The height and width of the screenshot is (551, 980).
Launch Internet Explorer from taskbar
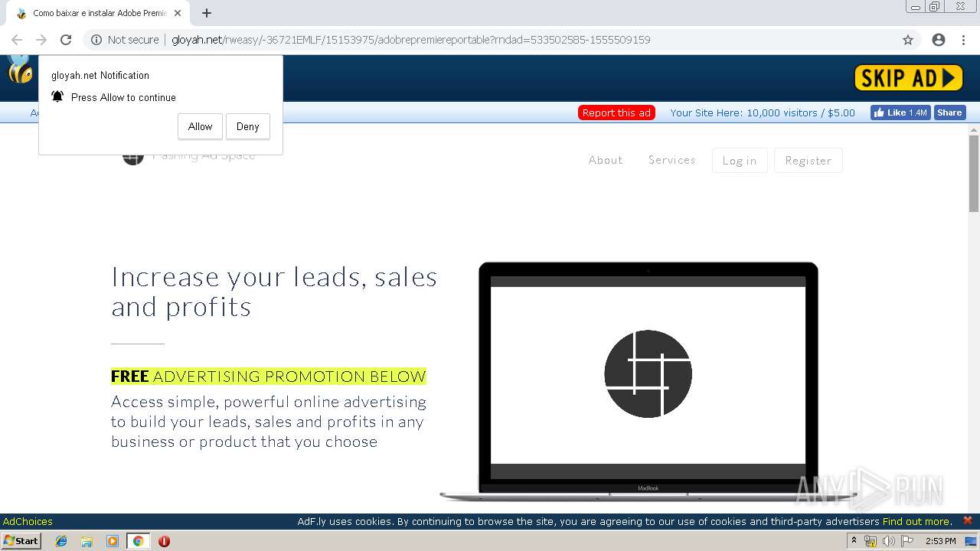click(x=61, y=541)
